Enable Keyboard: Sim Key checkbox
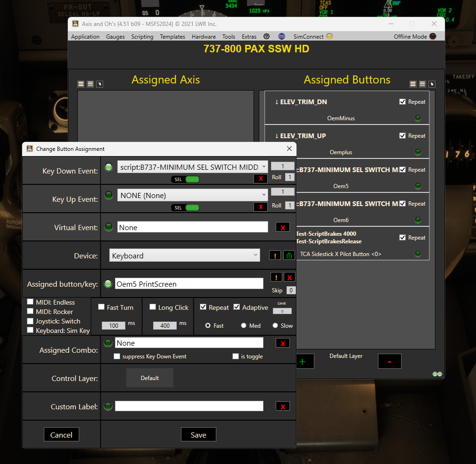The width and height of the screenshot is (476, 464). [30, 330]
